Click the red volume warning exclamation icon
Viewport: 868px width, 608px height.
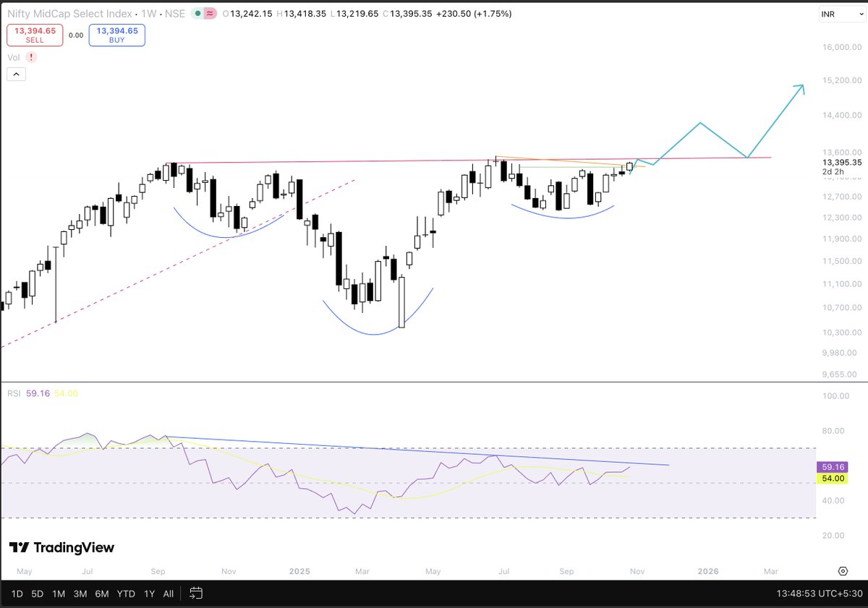(x=31, y=56)
